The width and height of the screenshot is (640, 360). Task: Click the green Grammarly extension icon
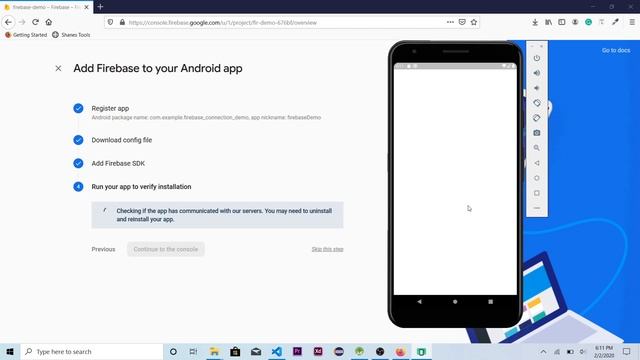click(589, 22)
